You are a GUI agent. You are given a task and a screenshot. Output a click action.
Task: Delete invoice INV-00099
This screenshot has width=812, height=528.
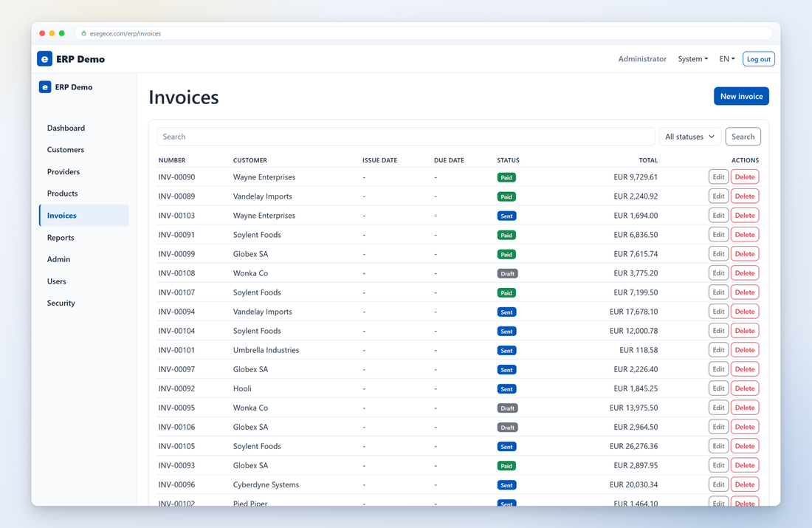pyautogui.click(x=745, y=254)
